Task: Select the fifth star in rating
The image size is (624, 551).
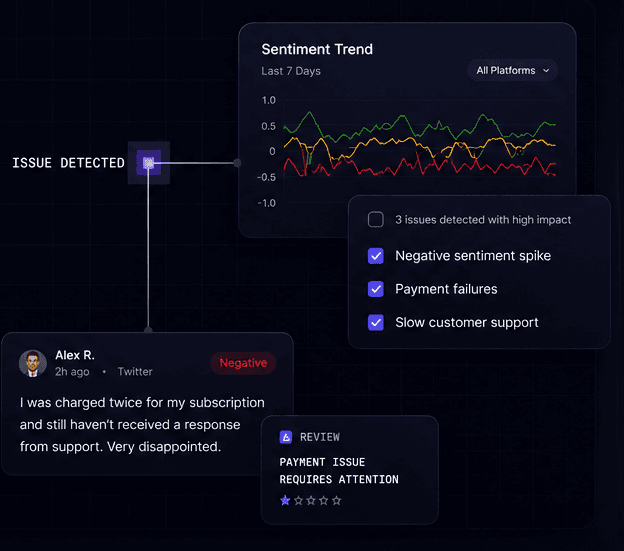Action: (x=337, y=500)
